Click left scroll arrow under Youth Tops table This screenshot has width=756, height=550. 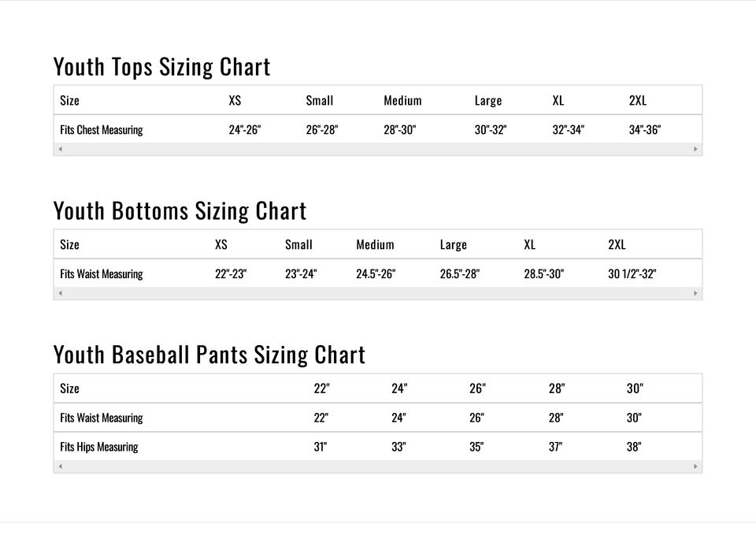click(61, 149)
